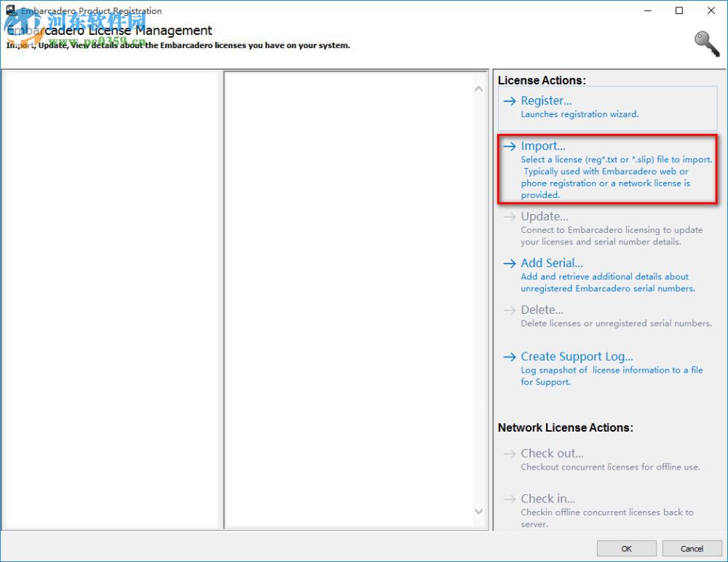Click "Delete licenses or unregistered serial numbers." text
This screenshot has height=562, width=728.
coord(616,323)
